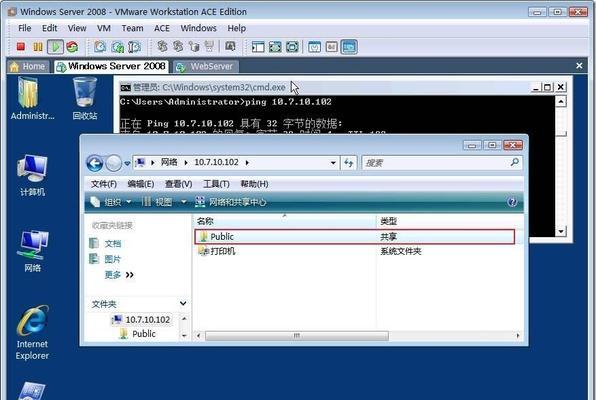Suspend the virtual machine with the pause icon

point(38,47)
